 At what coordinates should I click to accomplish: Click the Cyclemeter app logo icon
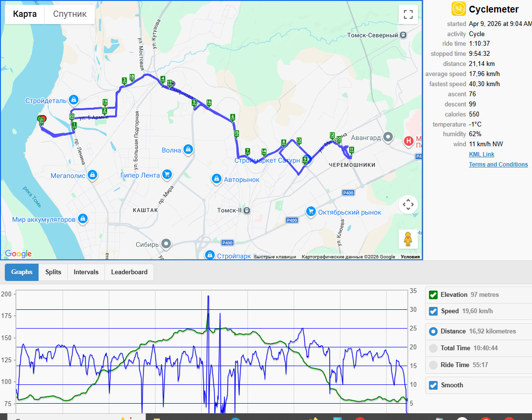point(458,9)
